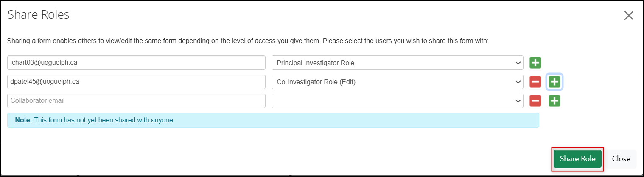The image size is (644, 177).
Task: Click the Collaborator email placeholder field
Action: [x=136, y=101]
